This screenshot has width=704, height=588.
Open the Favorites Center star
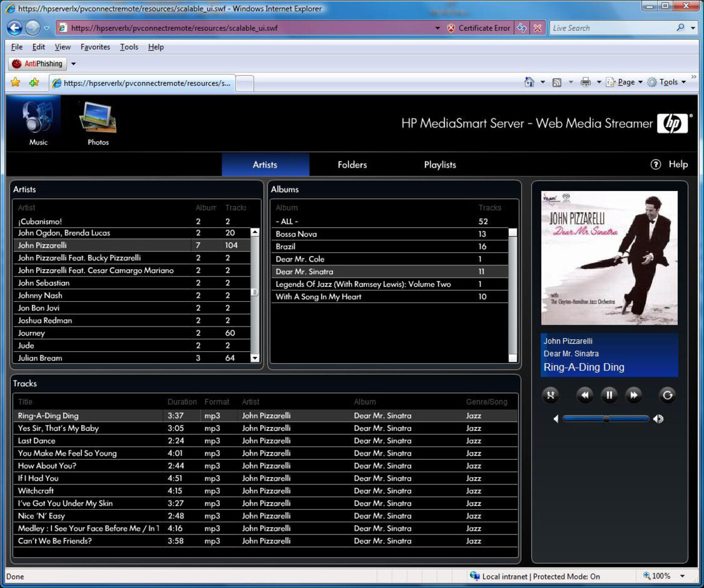coord(15,82)
